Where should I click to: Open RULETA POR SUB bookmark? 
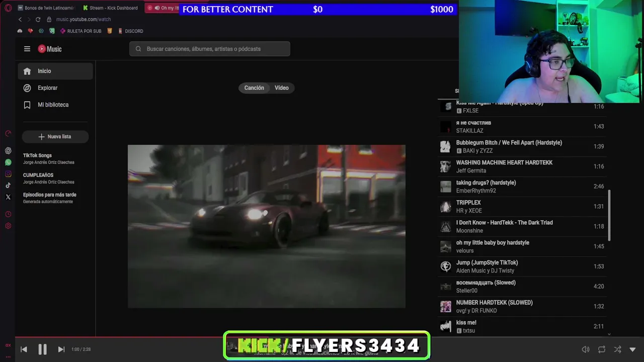80,31
